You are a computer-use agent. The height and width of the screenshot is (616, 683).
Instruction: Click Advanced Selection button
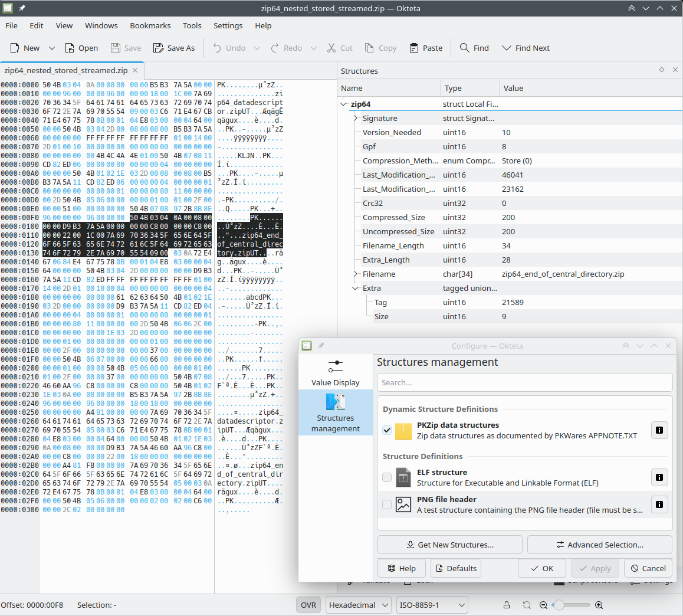600,545
